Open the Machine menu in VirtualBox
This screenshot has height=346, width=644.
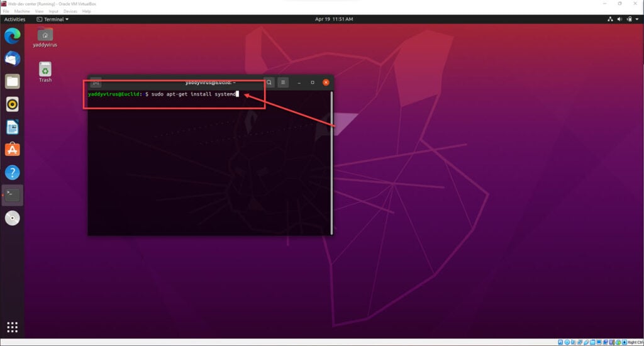[21, 11]
